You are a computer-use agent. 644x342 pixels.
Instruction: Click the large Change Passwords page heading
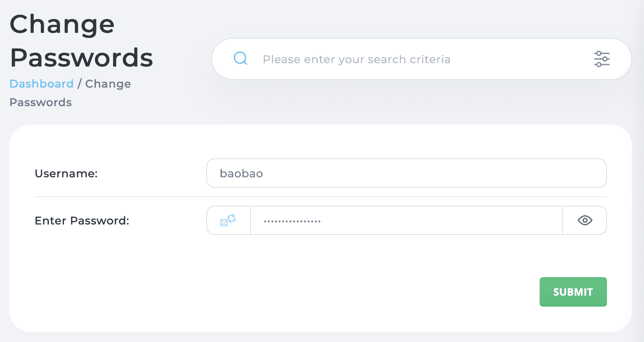point(81,41)
